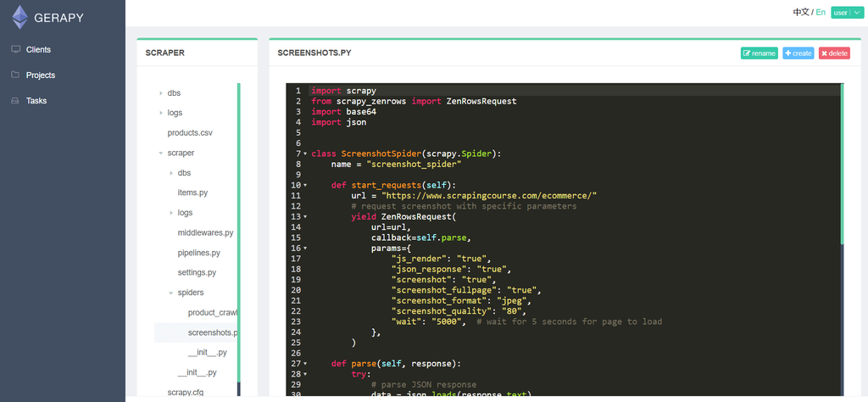The height and width of the screenshot is (402, 868).
Task: Click the Gerapy logo icon
Action: (20, 17)
